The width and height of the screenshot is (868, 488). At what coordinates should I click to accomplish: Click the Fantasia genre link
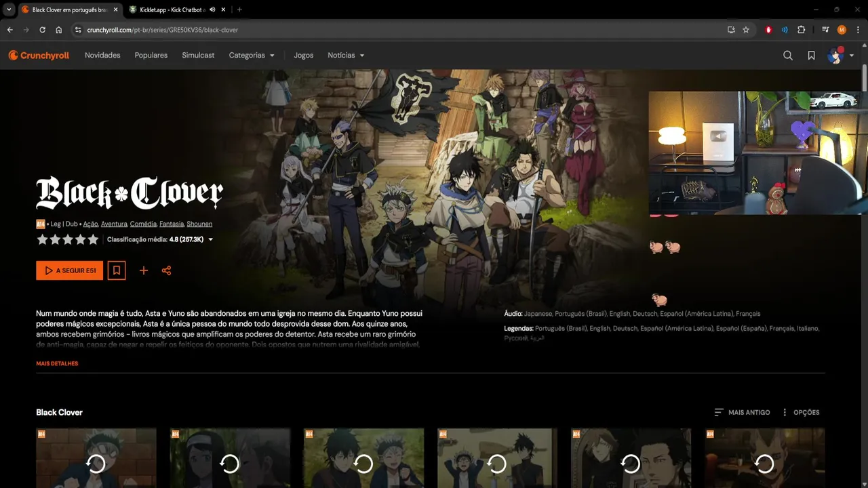172,224
